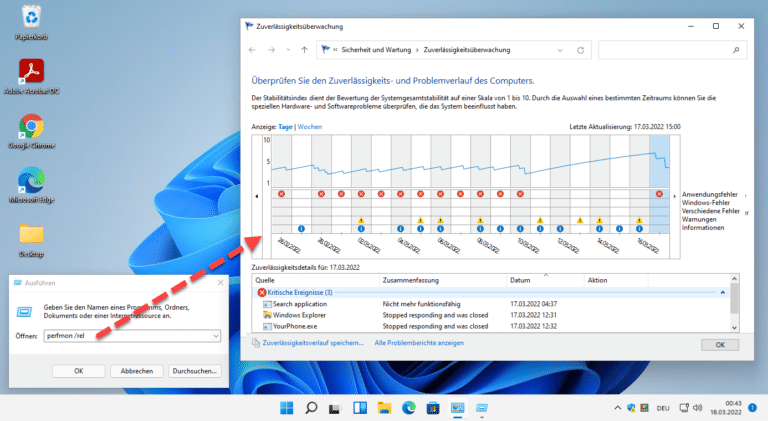Select the Adobe Acrobat DC desktop shortcut
Screen dimensions: 768x421
pos(31,77)
